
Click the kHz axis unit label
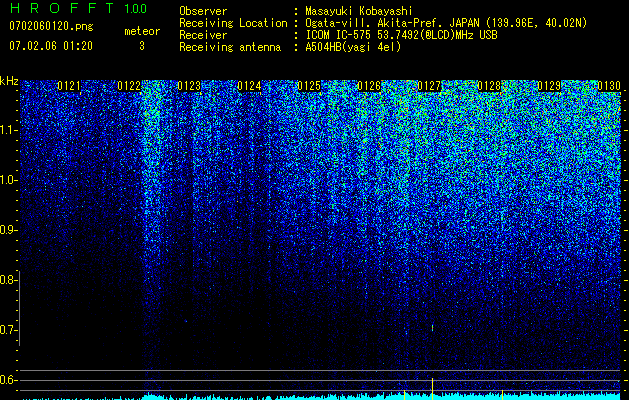(9, 81)
